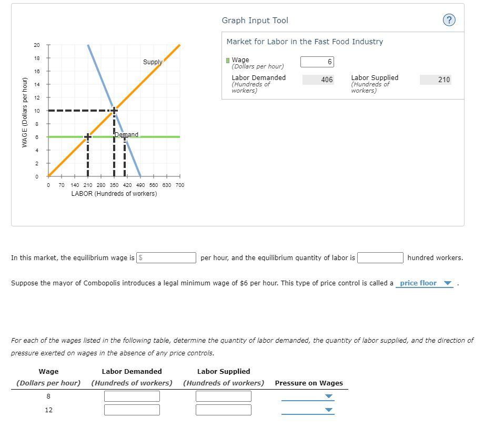Viewport: 504px width, 427px height.
Task: Click the Labor Demanded input for wage 12
Action: (x=132, y=410)
